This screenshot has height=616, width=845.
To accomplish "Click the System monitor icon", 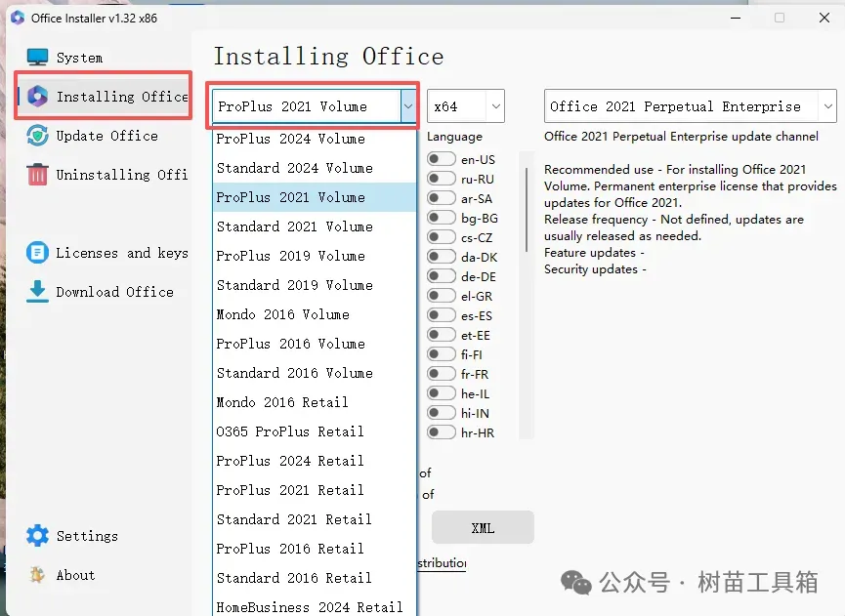I will pos(37,57).
